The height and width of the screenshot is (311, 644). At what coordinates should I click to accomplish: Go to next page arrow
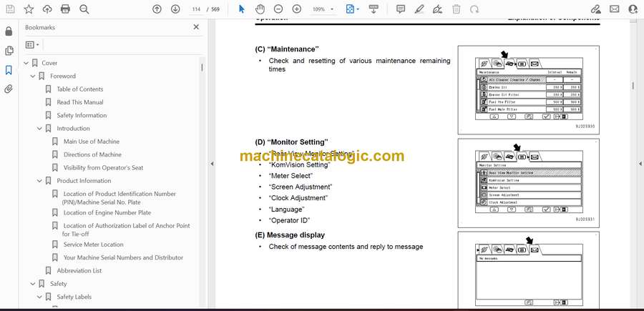[175, 9]
